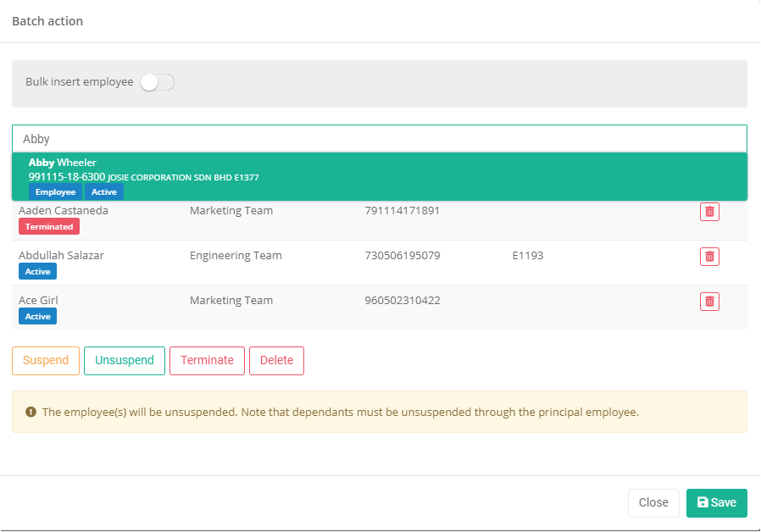Screen dimensions: 761x532
Task: Click the Terminate button
Action: 207,360
